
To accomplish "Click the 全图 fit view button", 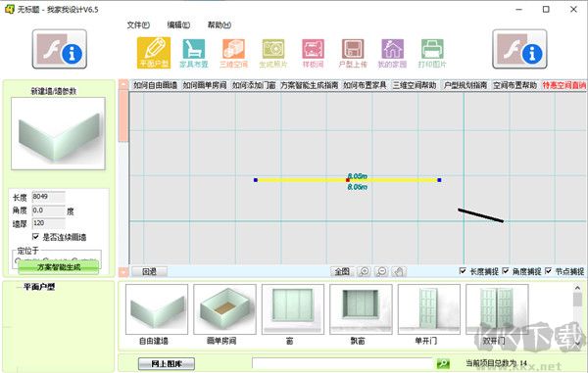I will (x=342, y=271).
